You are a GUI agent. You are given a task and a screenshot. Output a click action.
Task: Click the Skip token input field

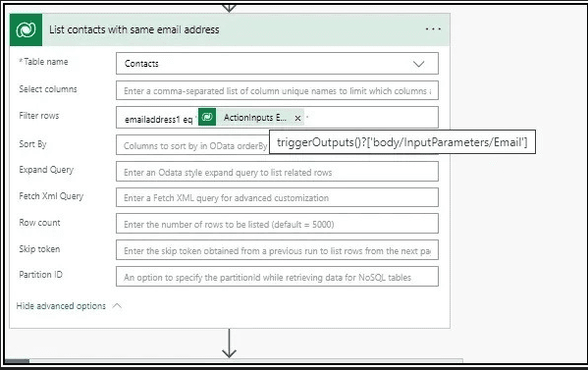coord(277,250)
